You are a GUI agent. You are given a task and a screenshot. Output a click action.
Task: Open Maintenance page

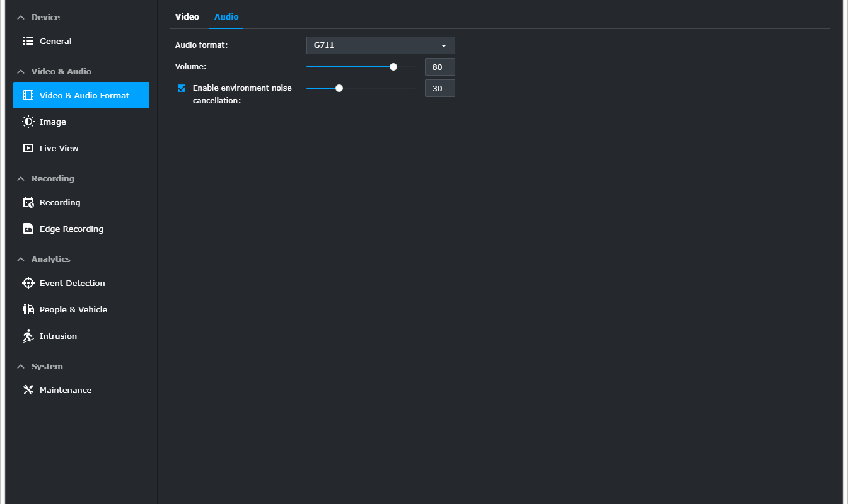click(81, 390)
